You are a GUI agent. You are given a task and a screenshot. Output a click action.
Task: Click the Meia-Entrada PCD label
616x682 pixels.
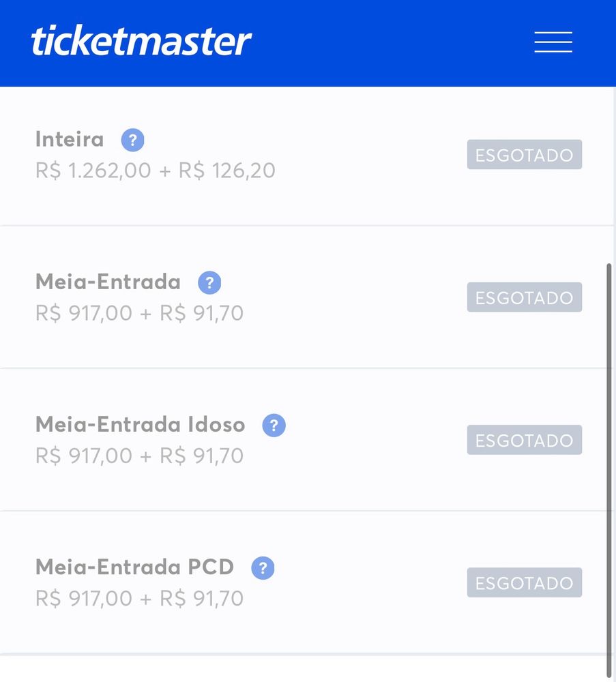(134, 567)
